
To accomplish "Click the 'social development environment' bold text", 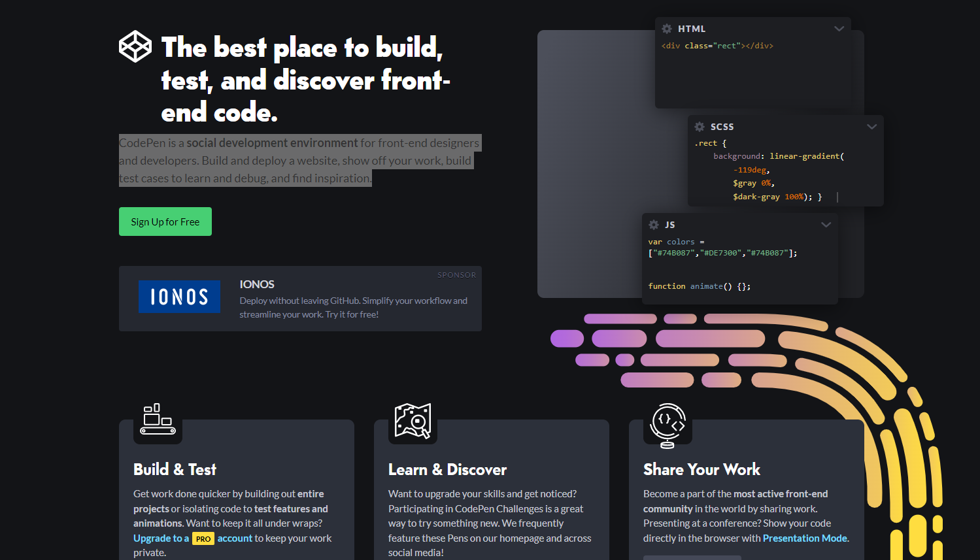I will coord(272,142).
